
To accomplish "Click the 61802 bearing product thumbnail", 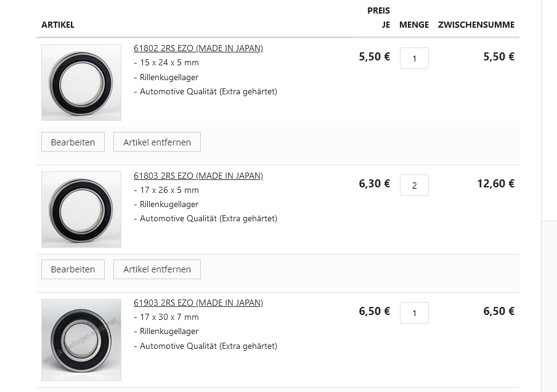I will 81,83.
